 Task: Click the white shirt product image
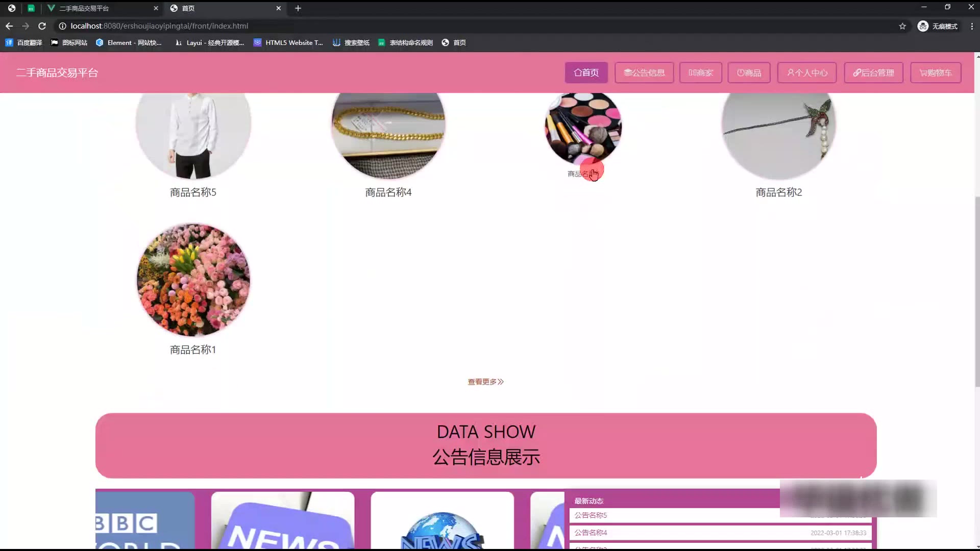point(193,136)
